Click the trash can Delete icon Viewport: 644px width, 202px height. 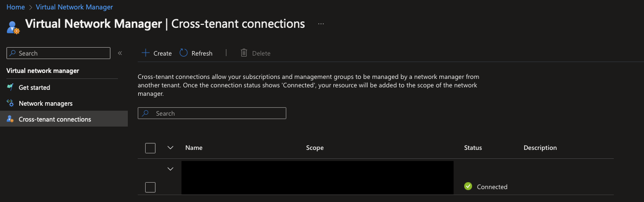click(x=244, y=53)
